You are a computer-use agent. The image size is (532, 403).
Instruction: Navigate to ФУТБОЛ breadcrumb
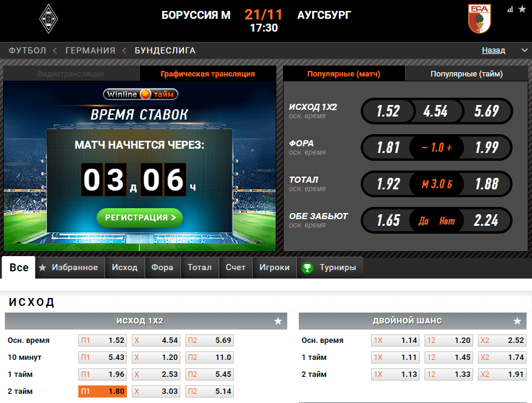(x=27, y=50)
